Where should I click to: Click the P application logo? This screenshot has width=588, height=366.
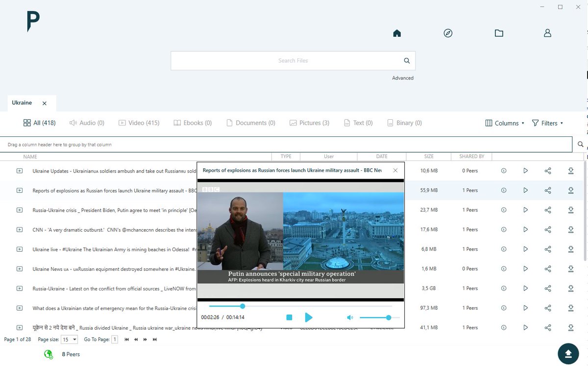33,22
